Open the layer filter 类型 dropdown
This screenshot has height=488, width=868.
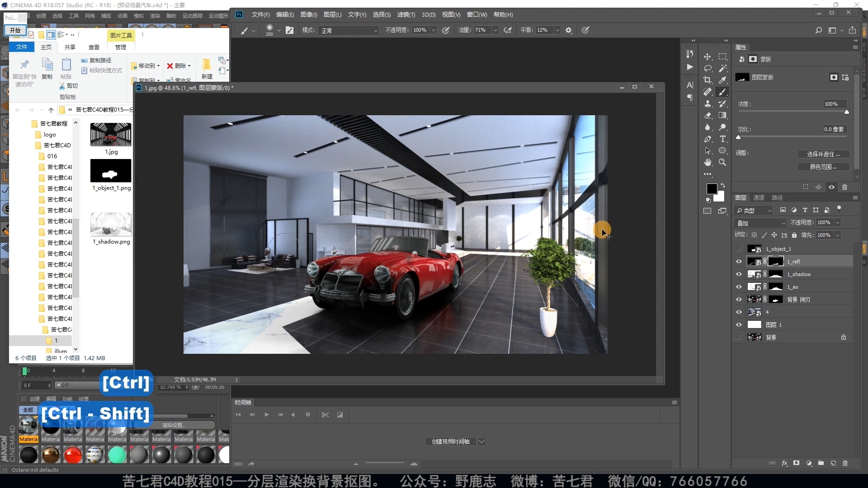(754, 210)
